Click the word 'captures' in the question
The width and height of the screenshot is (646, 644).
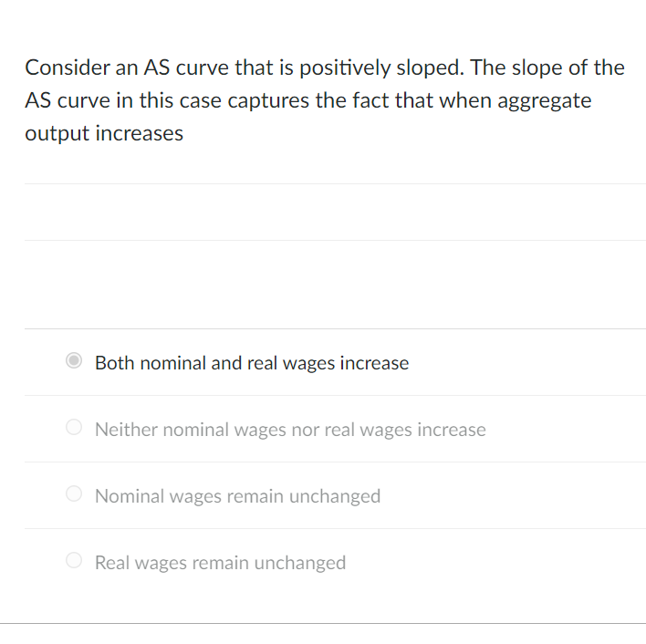click(x=268, y=101)
